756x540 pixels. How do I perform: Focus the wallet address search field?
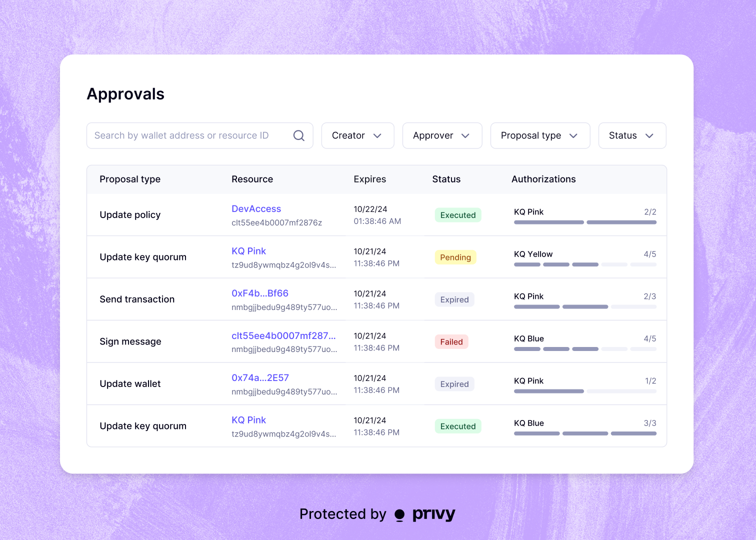(200, 135)
